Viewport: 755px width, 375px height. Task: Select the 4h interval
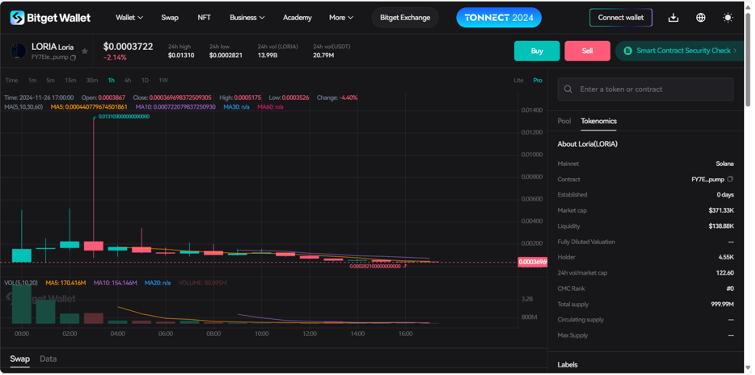tap(128, 80)
